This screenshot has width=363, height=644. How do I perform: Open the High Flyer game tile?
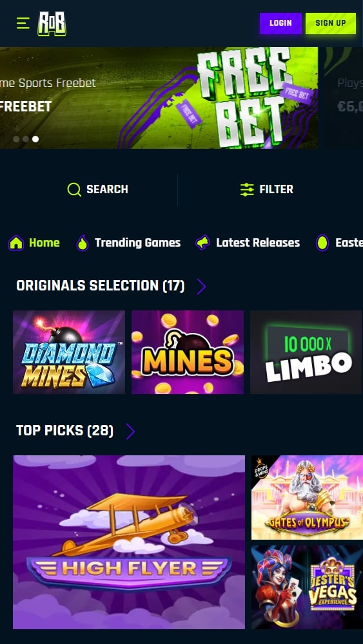click(129, 542)
